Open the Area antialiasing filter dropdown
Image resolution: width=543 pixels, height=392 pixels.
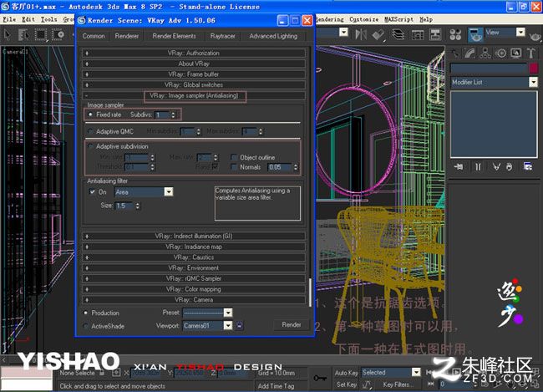point(168,191)
